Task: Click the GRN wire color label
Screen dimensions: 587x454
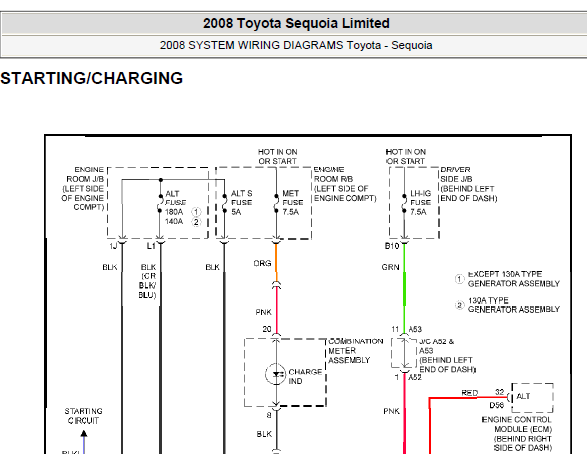Action: point(390,267)
